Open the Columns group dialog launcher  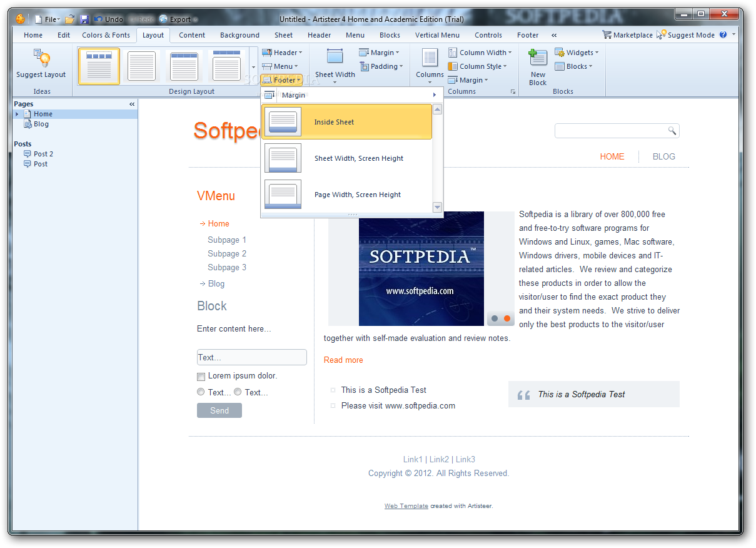coord(513,92)
